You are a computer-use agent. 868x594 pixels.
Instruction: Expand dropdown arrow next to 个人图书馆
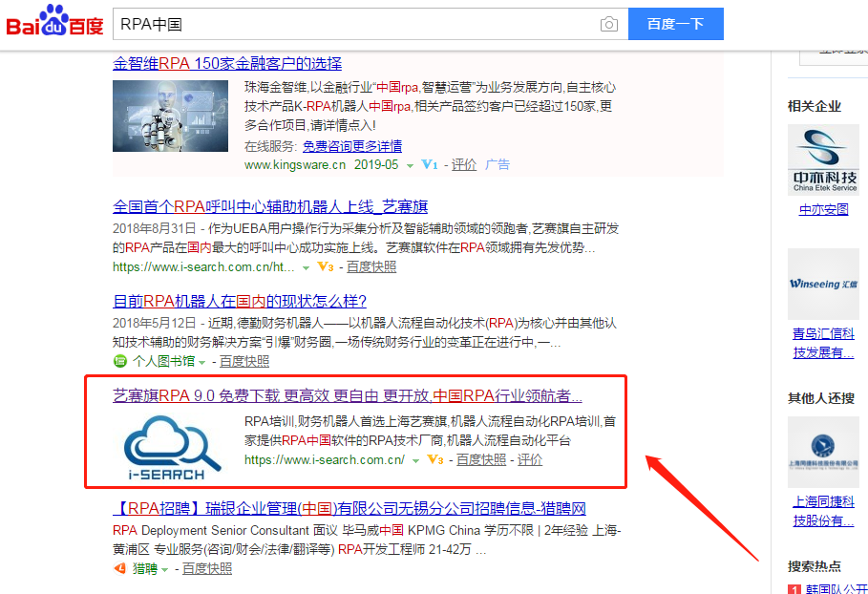pyautogui.click(x=202, y=363)
